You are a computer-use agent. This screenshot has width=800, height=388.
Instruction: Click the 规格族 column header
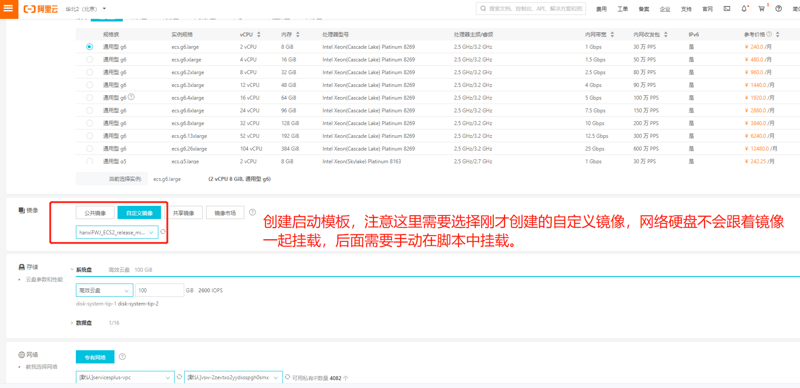tap(111, 34)
